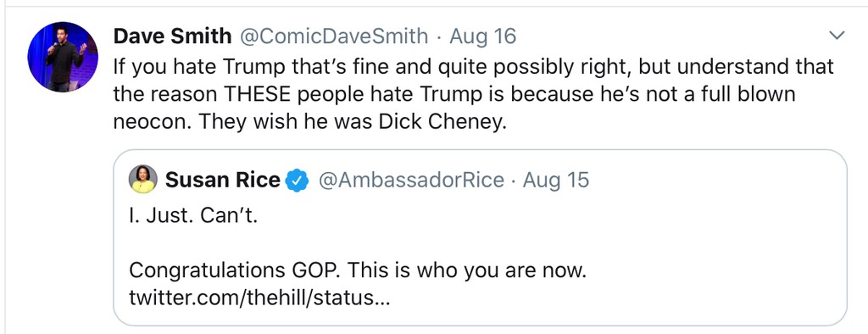The height and width of the screenshot is (334, 868).
Task: Open the @AmbassadorRice handle
Action: (411, 180)
